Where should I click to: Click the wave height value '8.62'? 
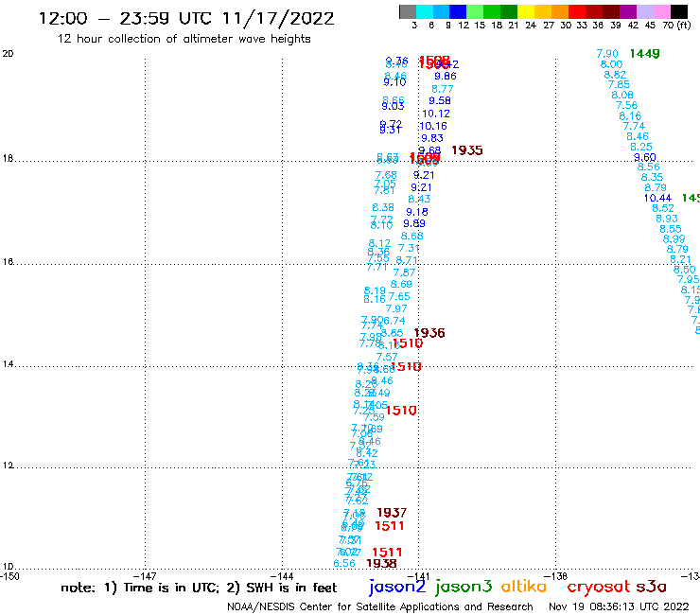click(615, 75)
